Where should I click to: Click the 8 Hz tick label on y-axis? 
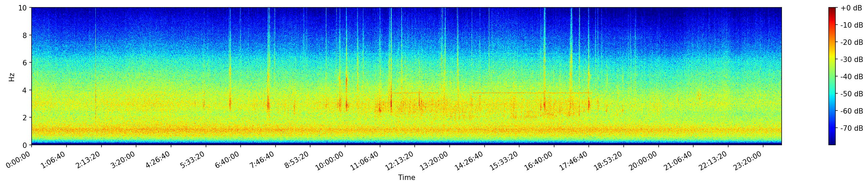tap(25, 35)
